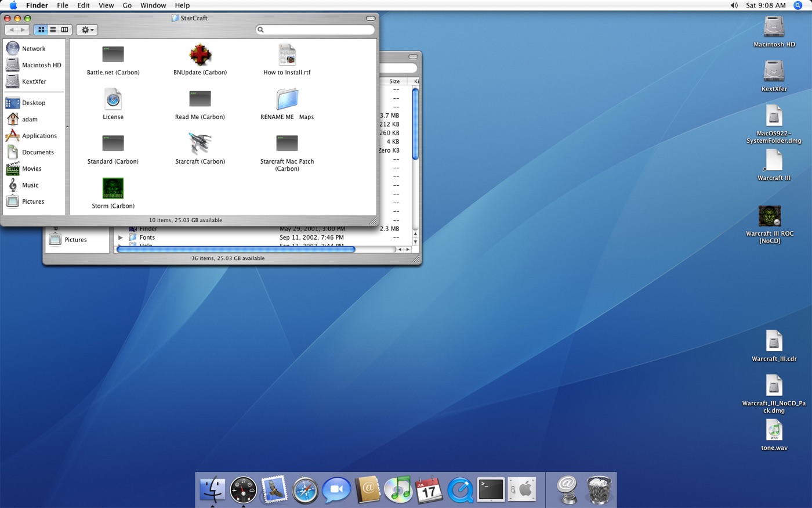Select the Storm (Carbon) icon
This screenshot has width=812, height=508.
coord(113,188)
